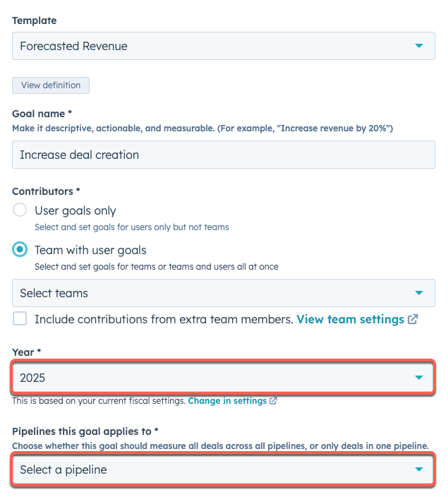Click into the Goal name input field
Image resolution: width=448 pixels, height=497 pixels.
[224, 155]
